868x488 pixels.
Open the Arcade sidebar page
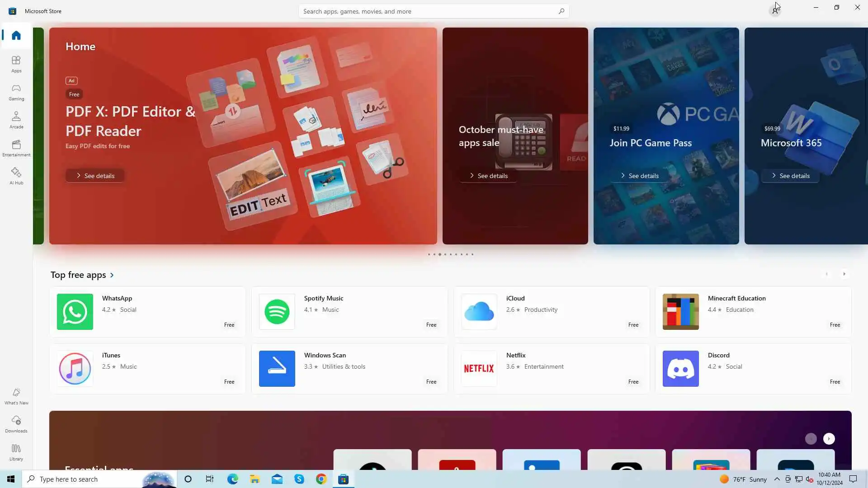(16, 120)
